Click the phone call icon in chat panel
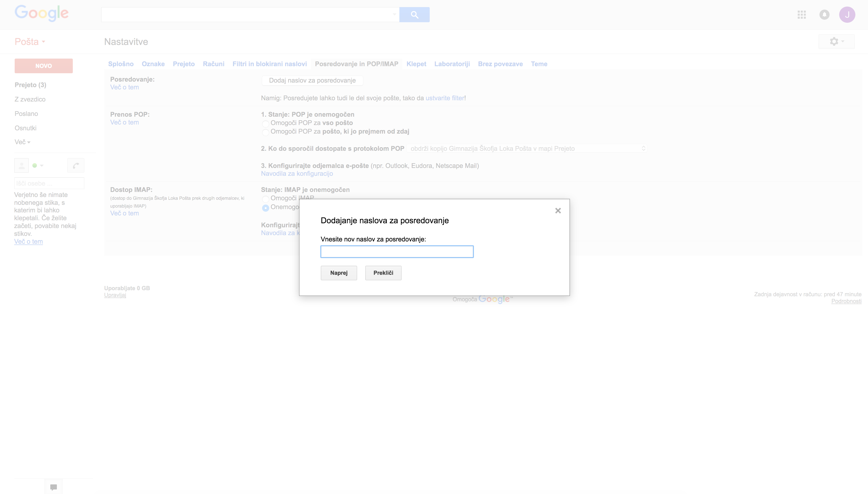Viewport: 868px width, 494px height. click(76, 166)
